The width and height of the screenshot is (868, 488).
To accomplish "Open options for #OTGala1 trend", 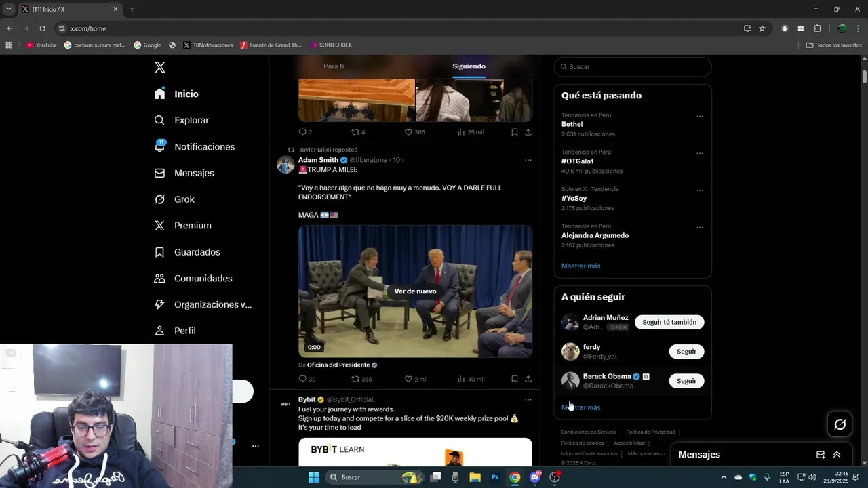I will [x=700, y=154].
